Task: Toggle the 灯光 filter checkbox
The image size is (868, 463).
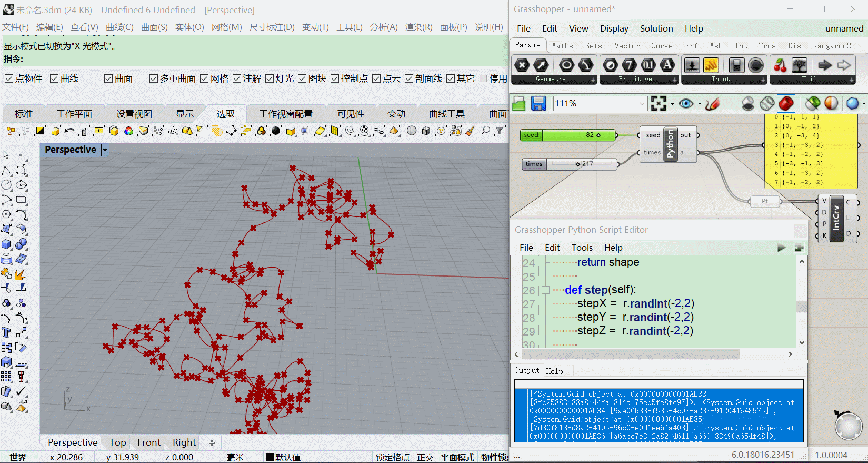Action: 270,78
